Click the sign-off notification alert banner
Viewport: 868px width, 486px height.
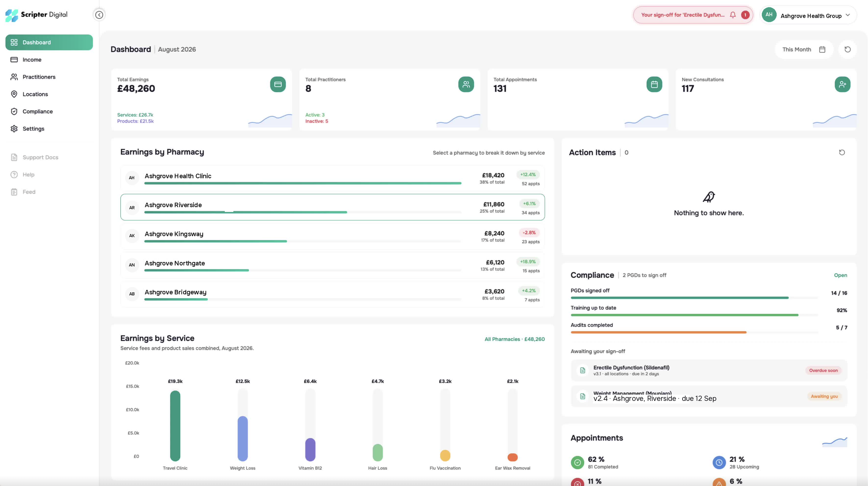tap(693, 15)
